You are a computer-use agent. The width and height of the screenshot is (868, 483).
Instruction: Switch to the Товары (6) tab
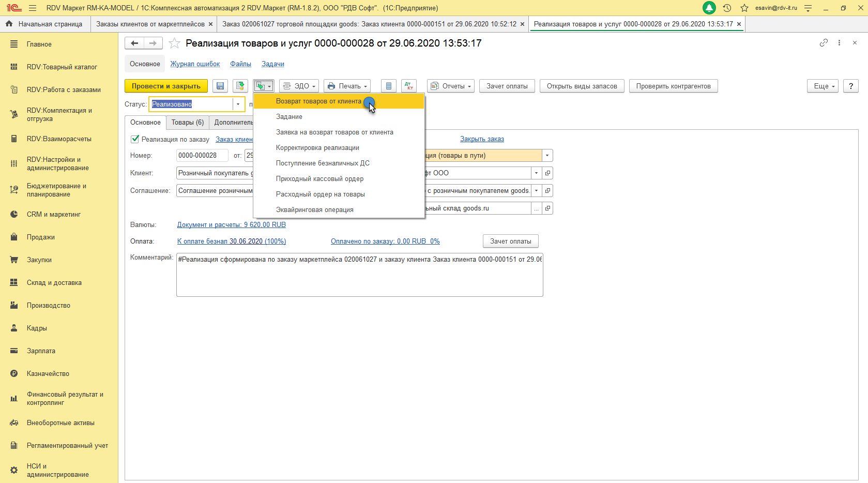[x=187, y=123]
